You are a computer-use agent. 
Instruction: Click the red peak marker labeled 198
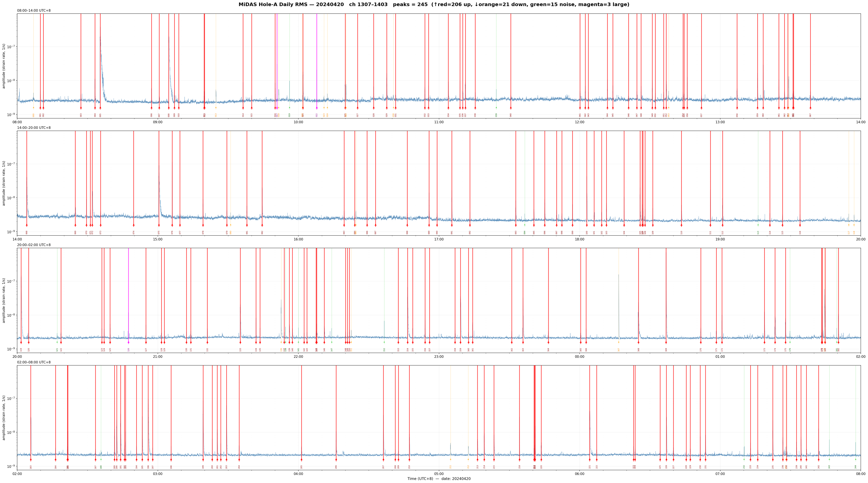(171, 459)
